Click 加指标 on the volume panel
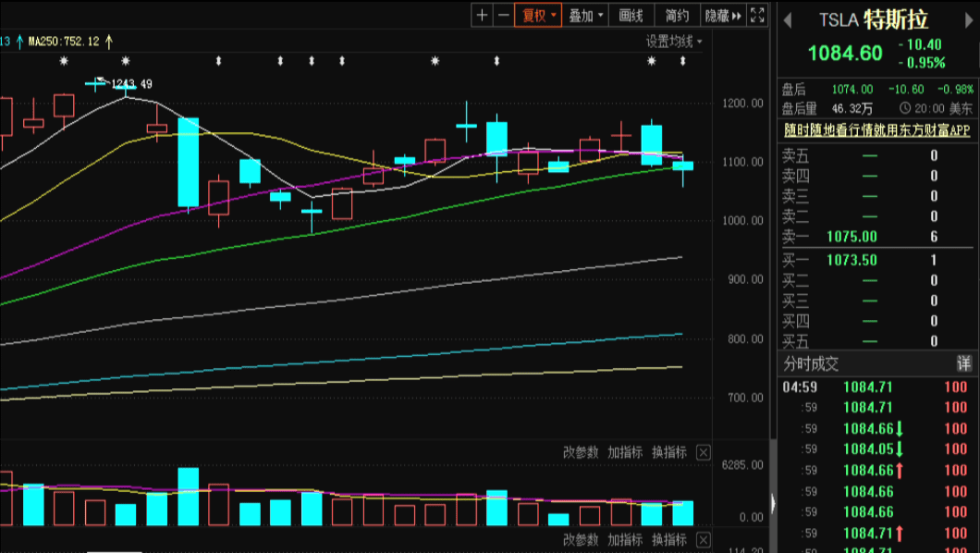This screenshot has height=553, width=980. pyautogui.click(x=626, y=452)
